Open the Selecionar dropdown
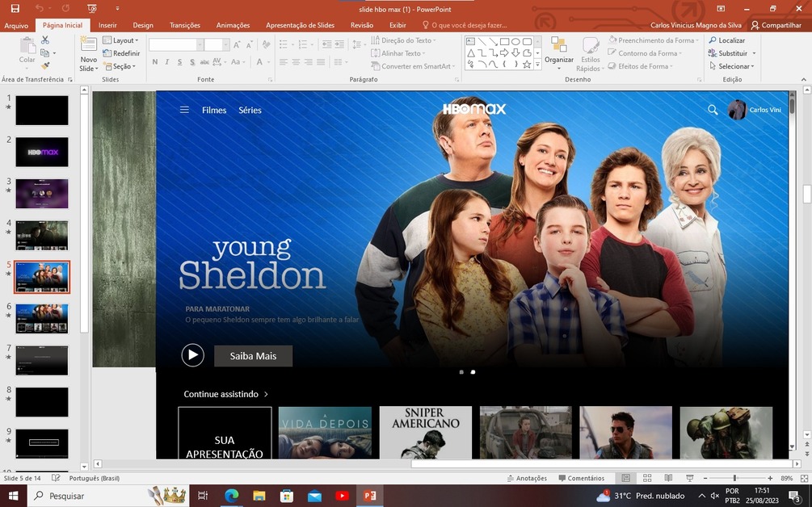The height and width of the screenshot is (507, 812). pos(732,66)
